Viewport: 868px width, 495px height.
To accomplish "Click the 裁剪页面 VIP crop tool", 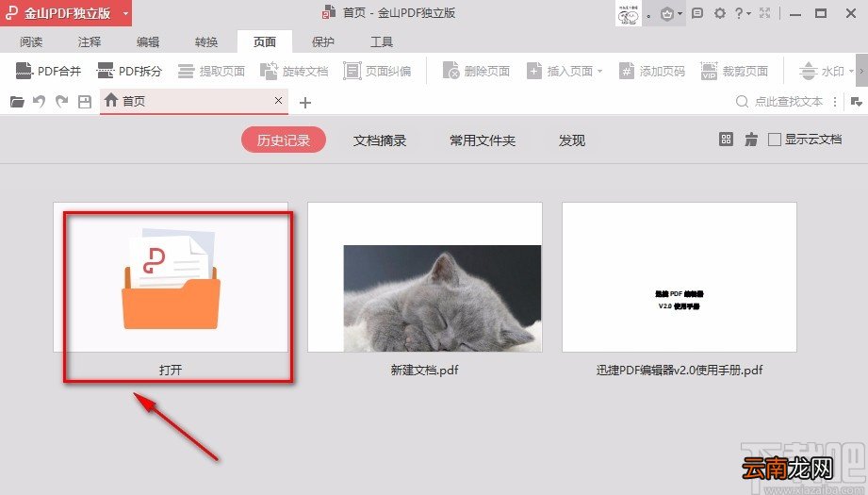I will point(734,71).
